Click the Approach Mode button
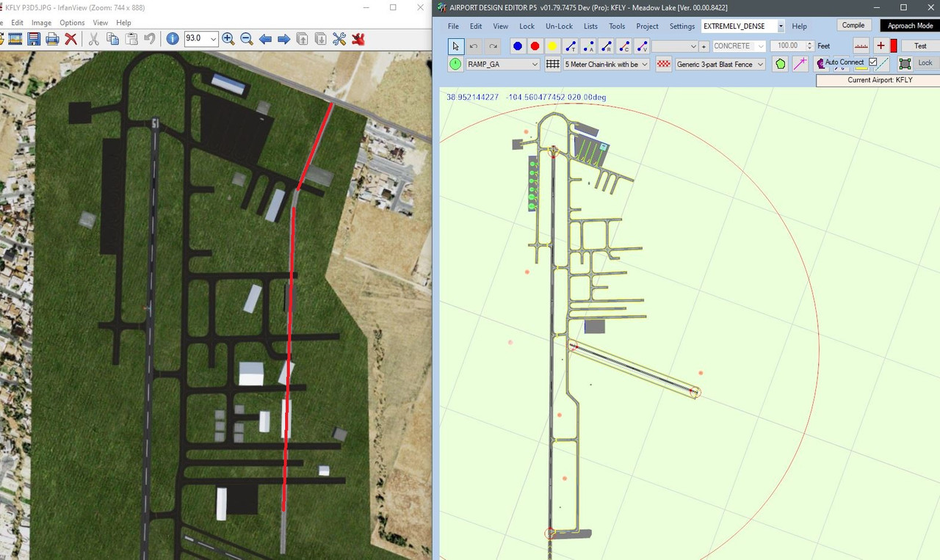Viewport: 940px width, 560px height. (910, 26)
